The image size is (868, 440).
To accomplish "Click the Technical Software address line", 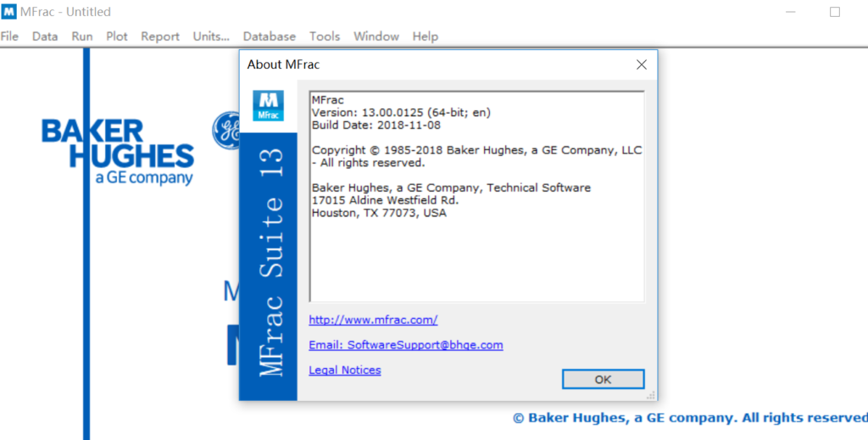I will [x=451, y=187].
